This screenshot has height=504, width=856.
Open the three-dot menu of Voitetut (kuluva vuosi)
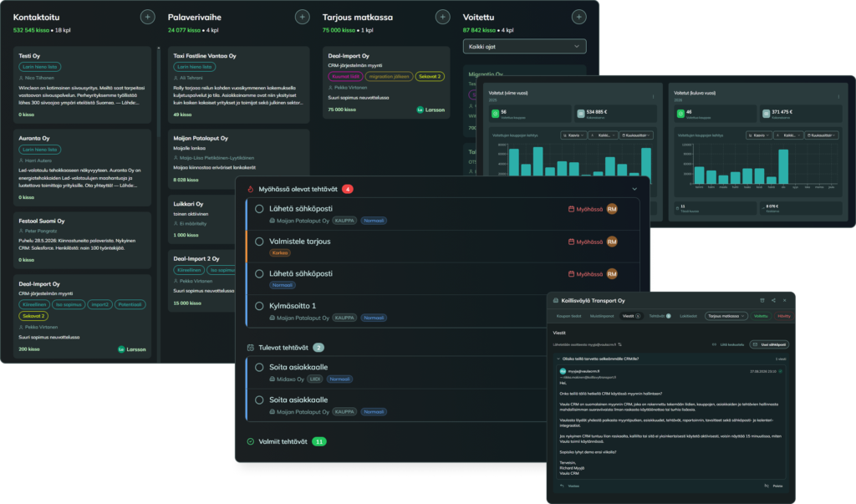point(838,97)
